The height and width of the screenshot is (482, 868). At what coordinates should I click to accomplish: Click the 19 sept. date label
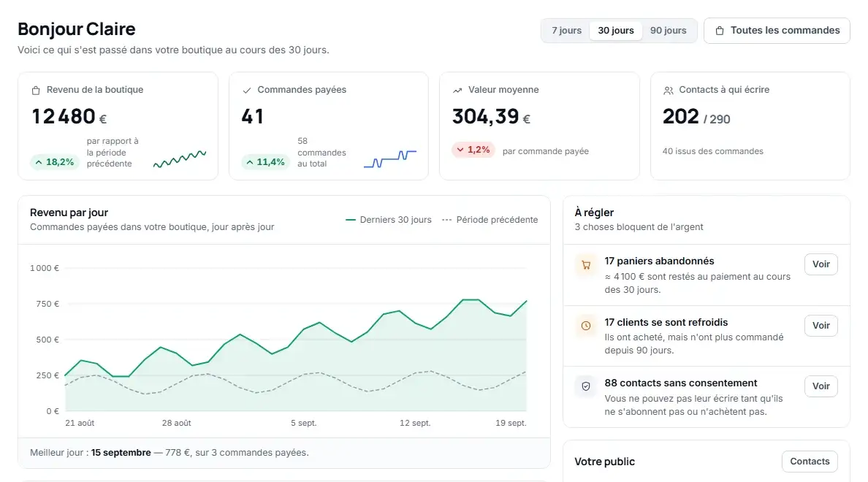[511, 423]
